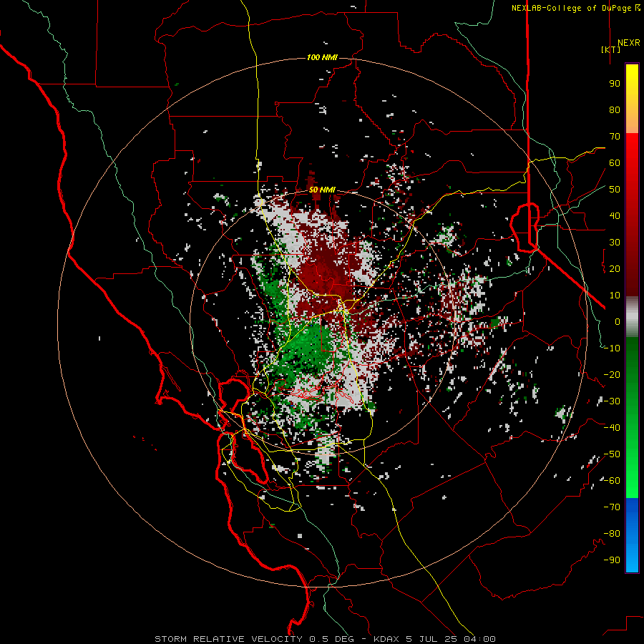The image size is (644, 644).
Task: Click the 5 JUL 25 date text
Action: (432, 639)
